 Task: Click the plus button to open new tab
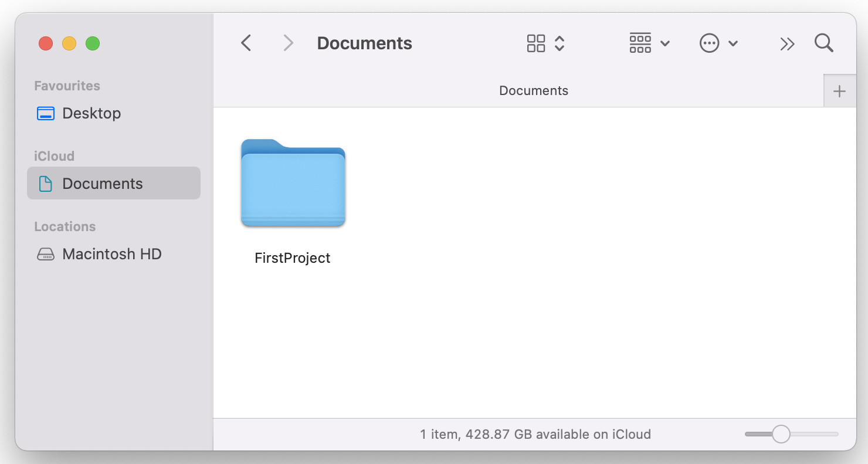pos(839,90)
